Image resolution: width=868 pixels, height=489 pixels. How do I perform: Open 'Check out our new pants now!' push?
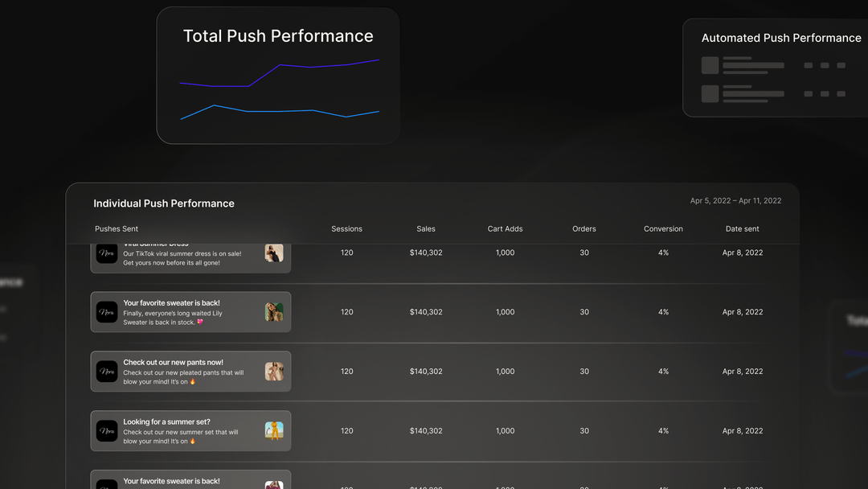pyautogui.click(x=191, y=372)
